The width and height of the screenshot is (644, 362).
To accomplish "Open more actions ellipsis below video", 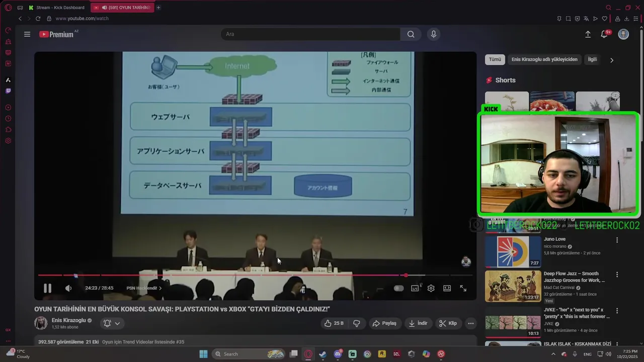I will point(471,323).
